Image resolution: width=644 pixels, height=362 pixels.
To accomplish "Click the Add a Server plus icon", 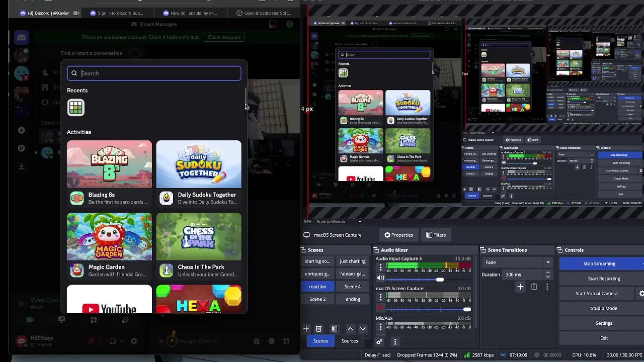I will (x=21, y=130).
